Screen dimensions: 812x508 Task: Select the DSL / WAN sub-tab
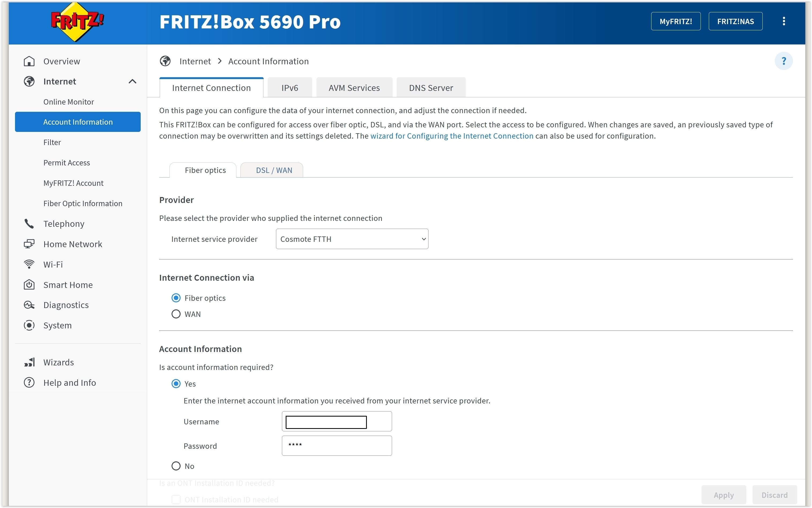(x=271, y=170)
